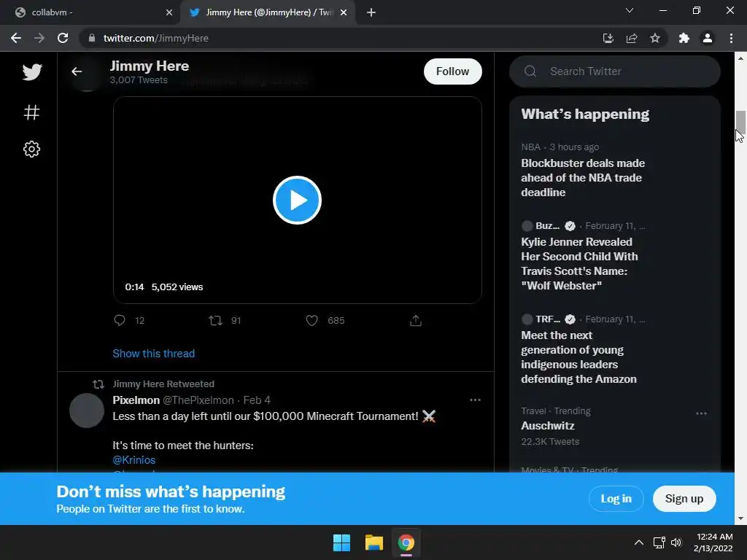The height and width of the screenshot is (560, 747).
Task: Open the Explore hashtag icon in the sidebar
Action: point(31,112)
